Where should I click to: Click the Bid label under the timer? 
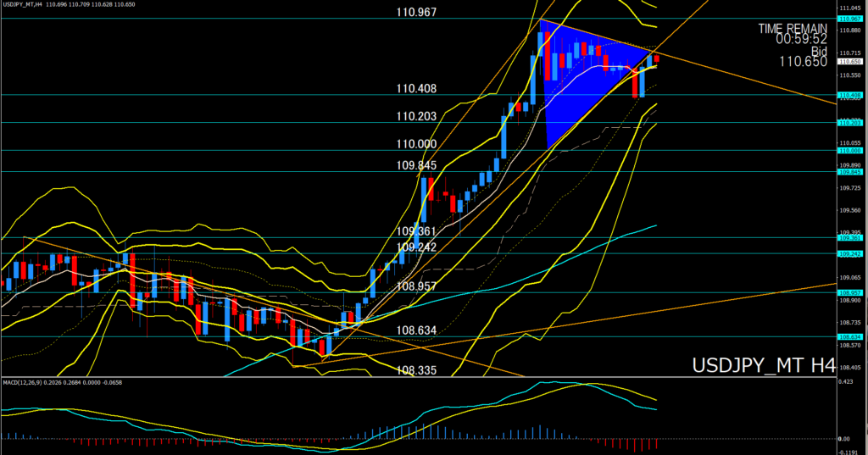[x=819, y=51]
